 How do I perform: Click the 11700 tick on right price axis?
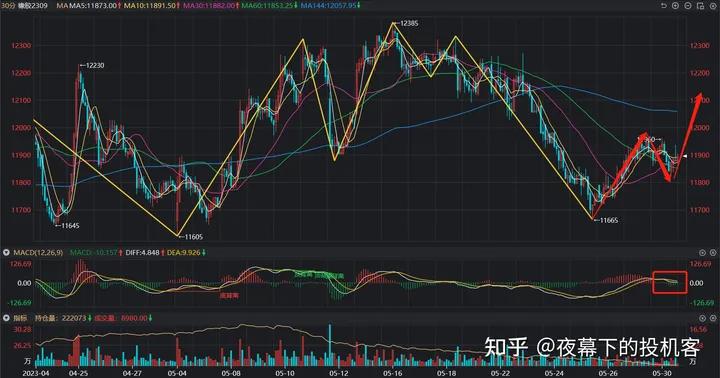click(699, 210)
